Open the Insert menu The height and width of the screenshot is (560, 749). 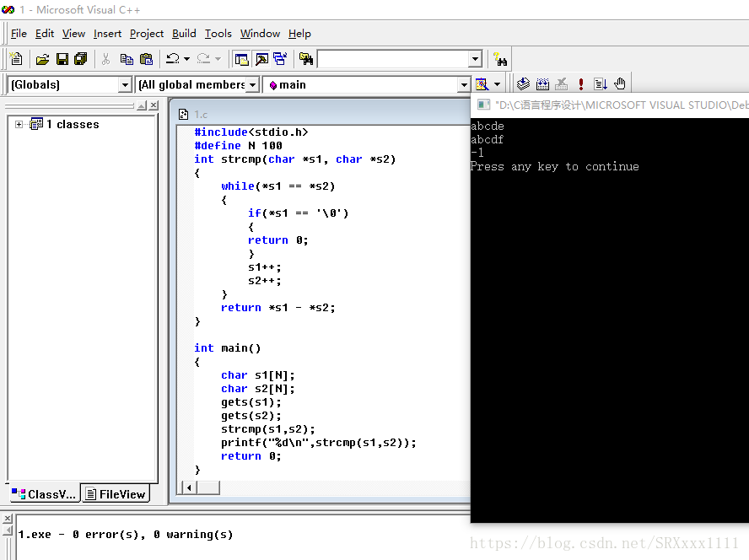click(107, 34)
